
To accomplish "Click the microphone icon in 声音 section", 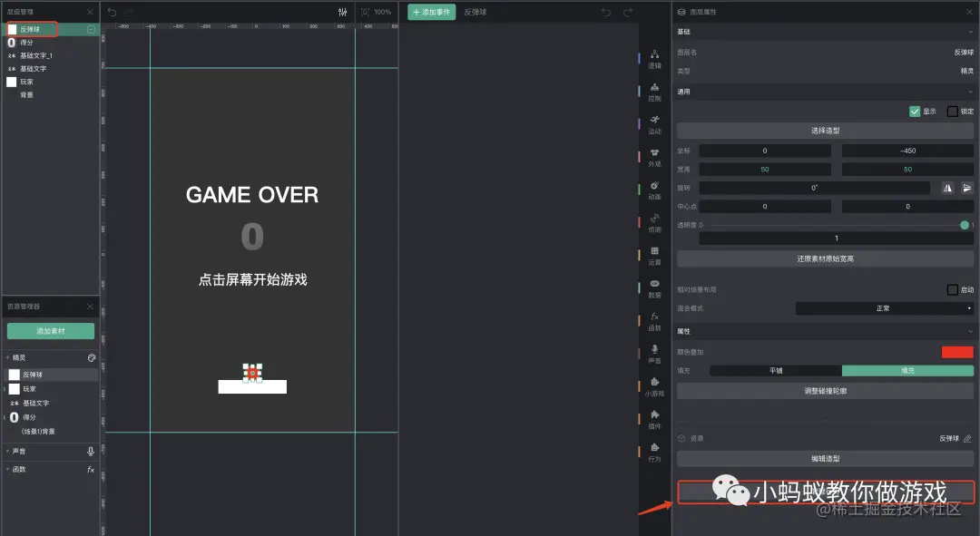I will click(x=91, y=451).
